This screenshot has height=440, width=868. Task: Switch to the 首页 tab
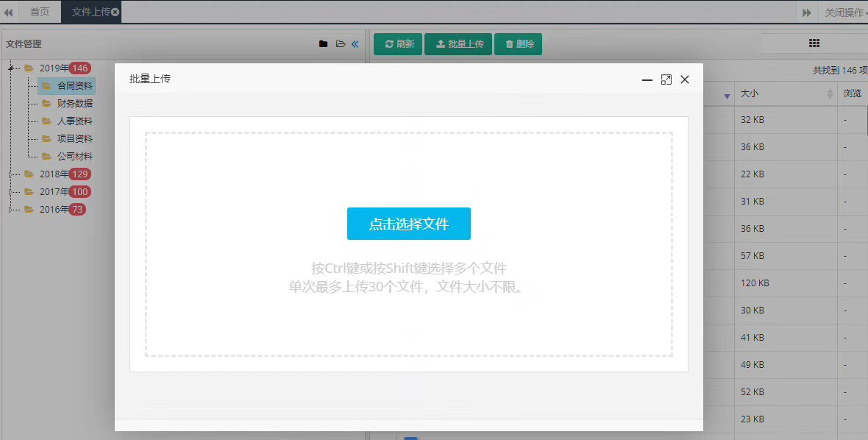[40, 13]
